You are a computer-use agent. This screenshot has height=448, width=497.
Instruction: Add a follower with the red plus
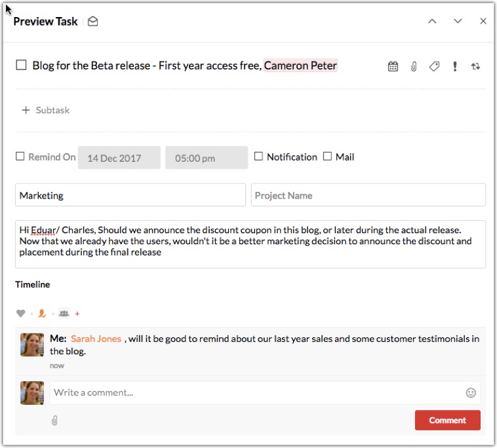tap(77, 314)
